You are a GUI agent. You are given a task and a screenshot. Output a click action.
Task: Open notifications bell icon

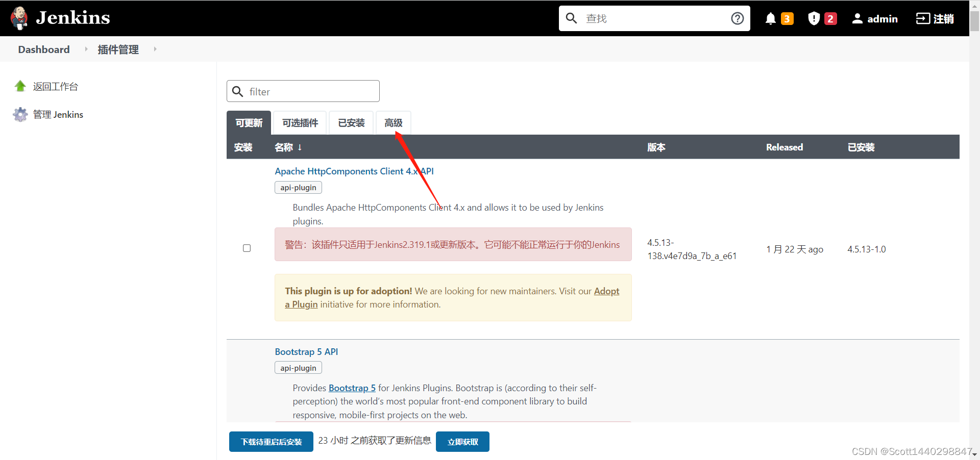[x=770, y=19]
